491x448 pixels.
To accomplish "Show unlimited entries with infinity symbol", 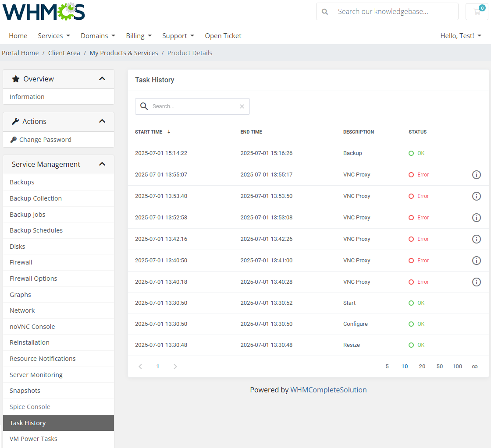I will click(x=475, y=367).
